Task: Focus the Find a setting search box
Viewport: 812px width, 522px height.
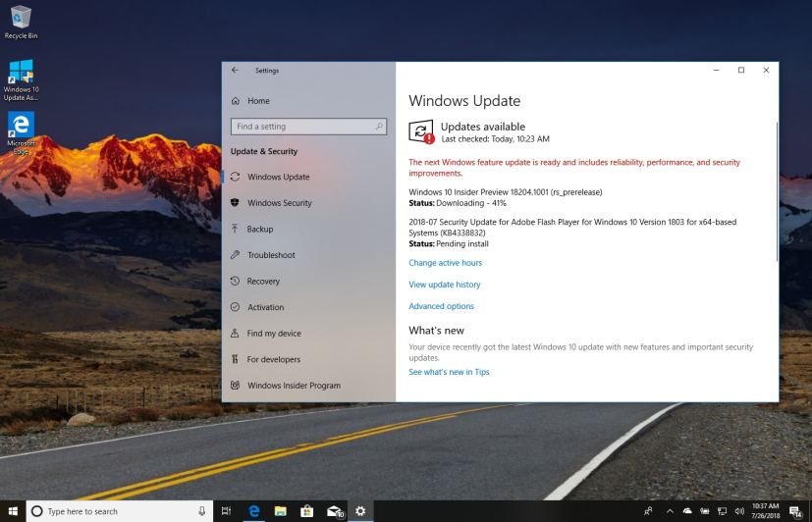Action: tap(308, 127)
